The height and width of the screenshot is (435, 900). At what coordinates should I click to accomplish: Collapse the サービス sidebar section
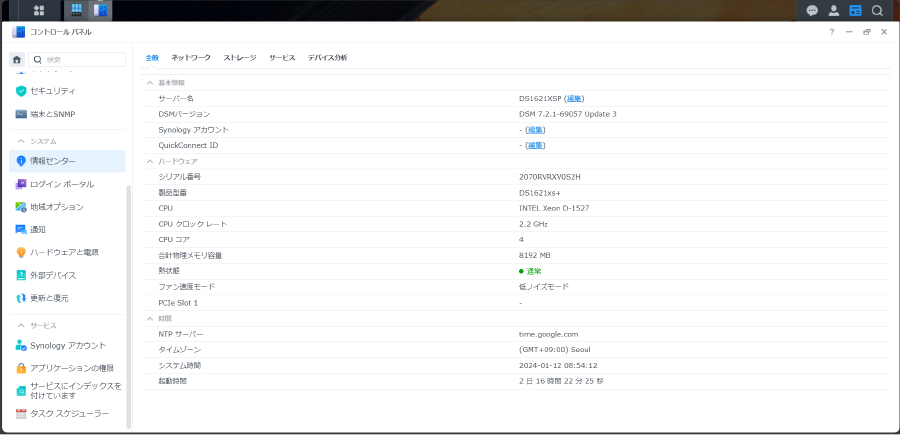(x=21, y=325)
